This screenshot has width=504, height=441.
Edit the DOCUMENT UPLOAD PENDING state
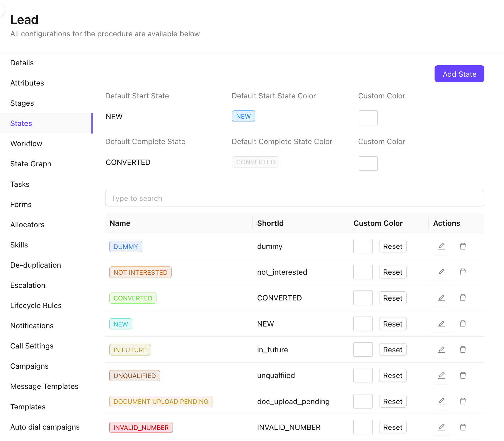point(441,401)
